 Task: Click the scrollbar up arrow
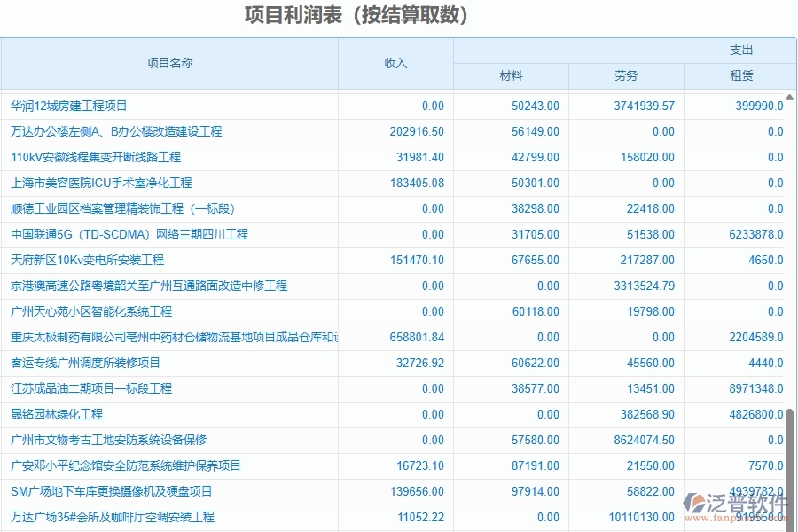[789, 96]
